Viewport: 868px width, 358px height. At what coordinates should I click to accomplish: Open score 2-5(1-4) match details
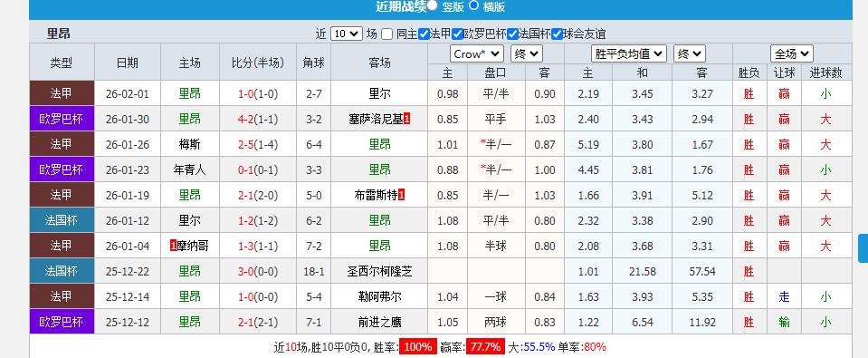pos(257,145)
